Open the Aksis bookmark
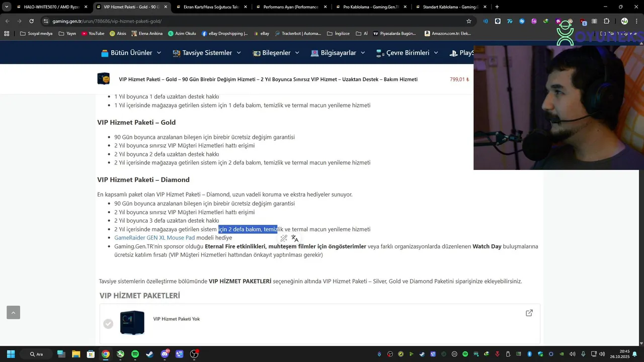 point(117,34)
